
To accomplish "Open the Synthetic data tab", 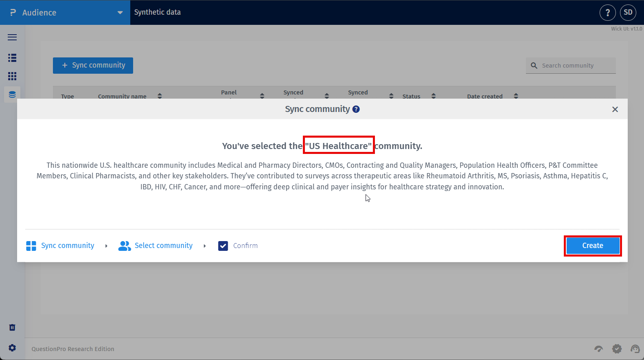I will (x=158, y=12).
